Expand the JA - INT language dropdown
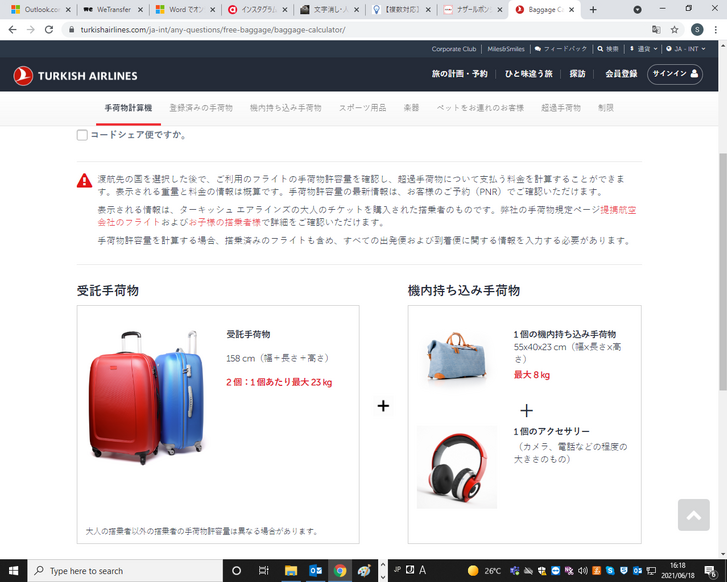This screenshot has width=727, height=582. [688, 48]
